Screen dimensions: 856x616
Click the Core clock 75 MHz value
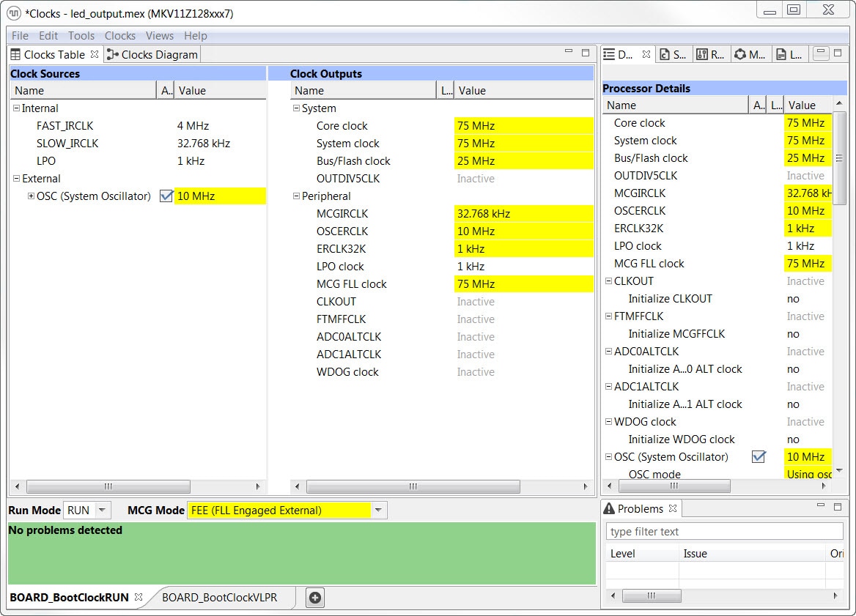click(523, 126)
